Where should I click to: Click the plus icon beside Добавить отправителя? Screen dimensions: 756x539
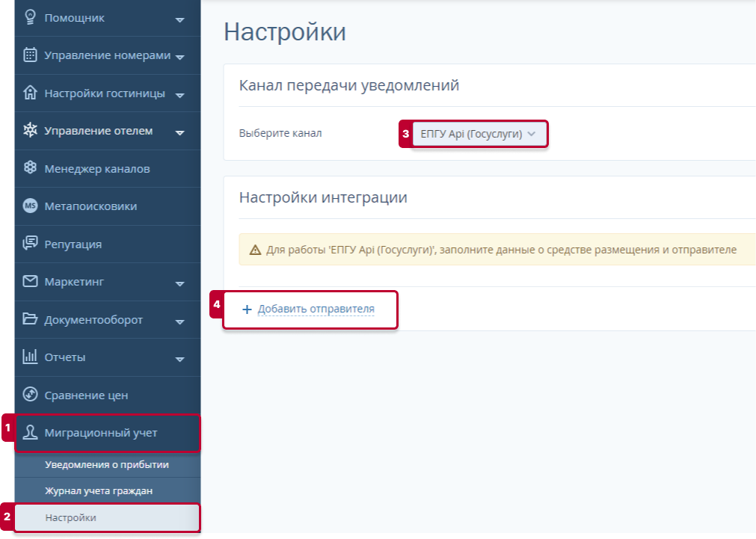(247, 309)
